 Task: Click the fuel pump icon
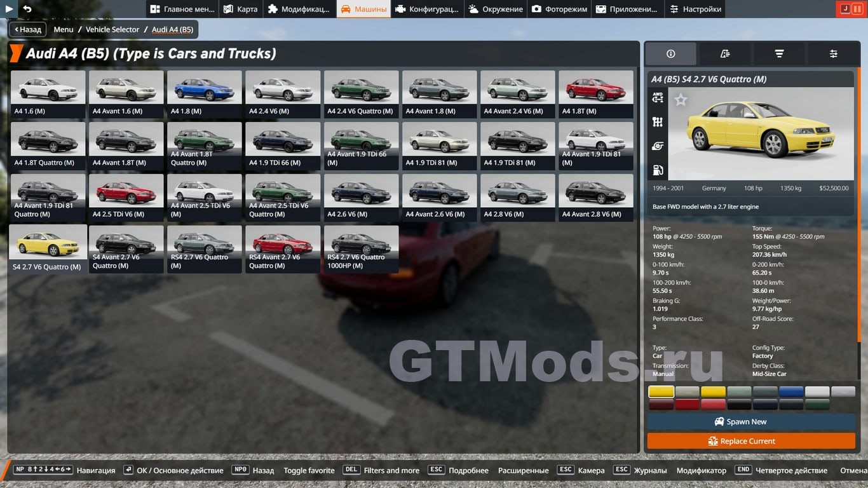(x=658, y=170)
